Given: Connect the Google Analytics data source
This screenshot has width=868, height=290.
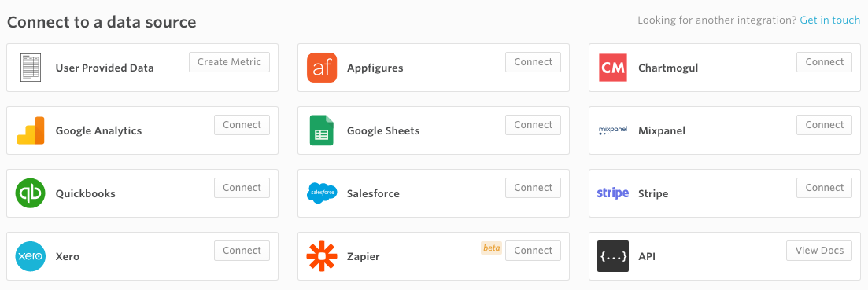Looking at the screenshot, I should click(242, 125).
